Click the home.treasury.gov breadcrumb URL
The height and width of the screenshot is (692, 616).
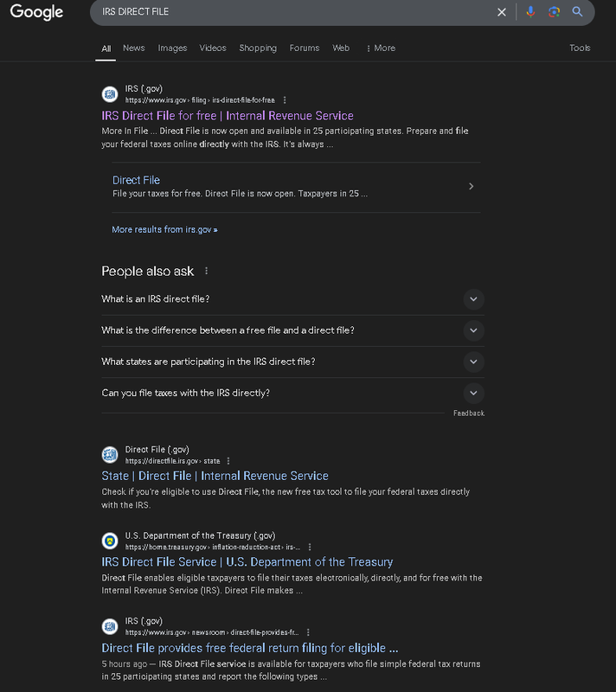click(x=213, y=547)
